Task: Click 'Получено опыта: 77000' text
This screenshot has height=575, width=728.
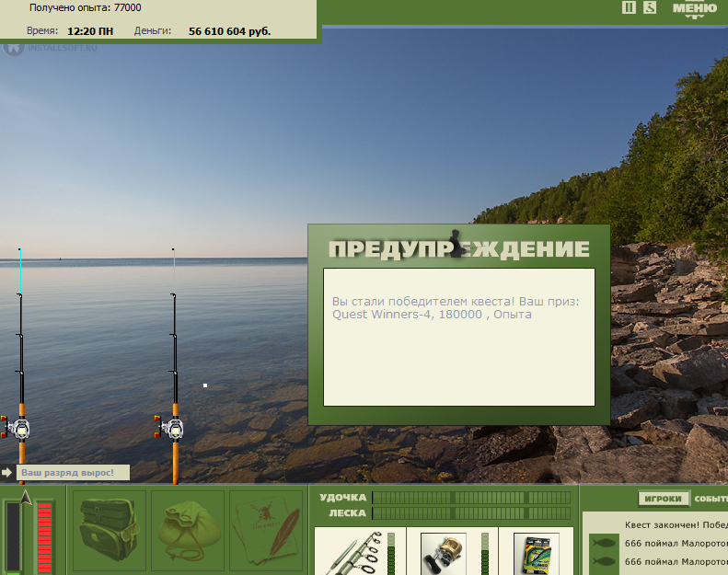Action: pyautogui.click(x=85, y=7)
